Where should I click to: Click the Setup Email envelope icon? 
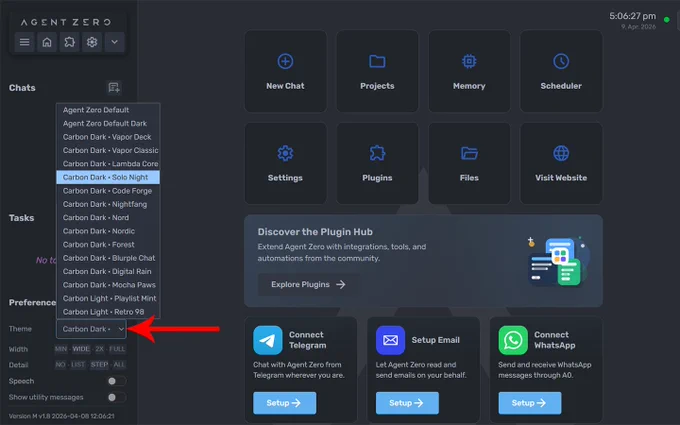390,340
